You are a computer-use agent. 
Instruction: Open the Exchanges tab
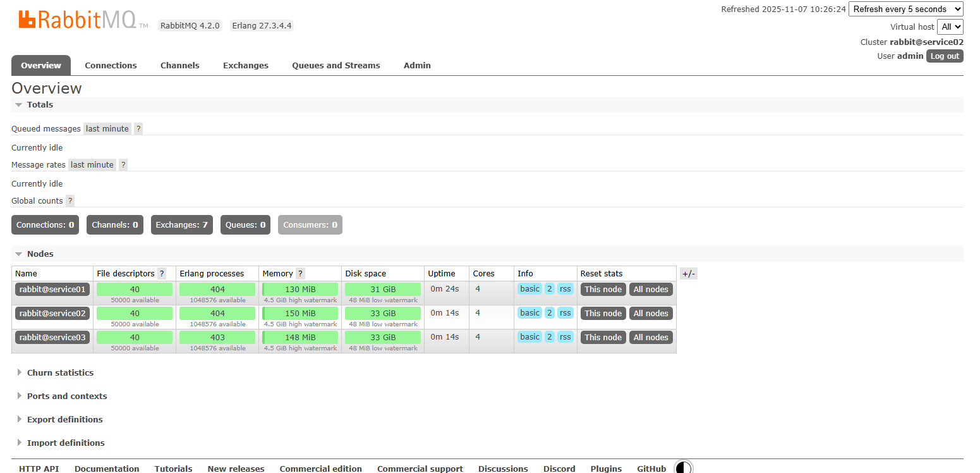pyautogui.click(x=245, y=66)
